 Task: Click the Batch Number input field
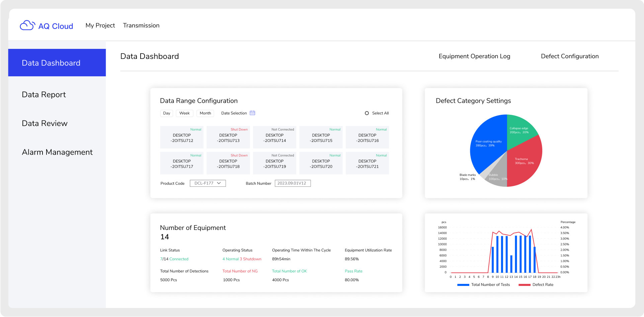(x=293, y=183)
